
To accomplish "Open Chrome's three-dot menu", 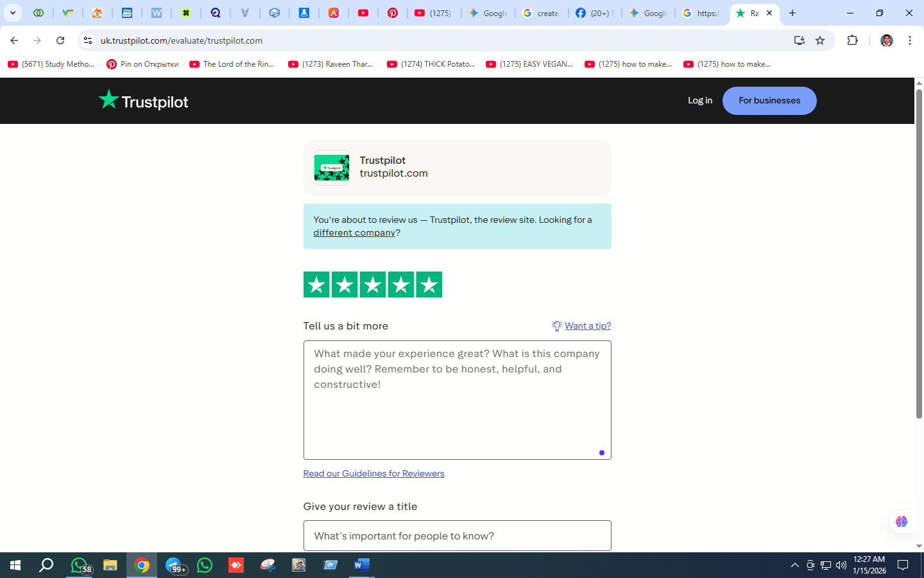I will 910,40.
